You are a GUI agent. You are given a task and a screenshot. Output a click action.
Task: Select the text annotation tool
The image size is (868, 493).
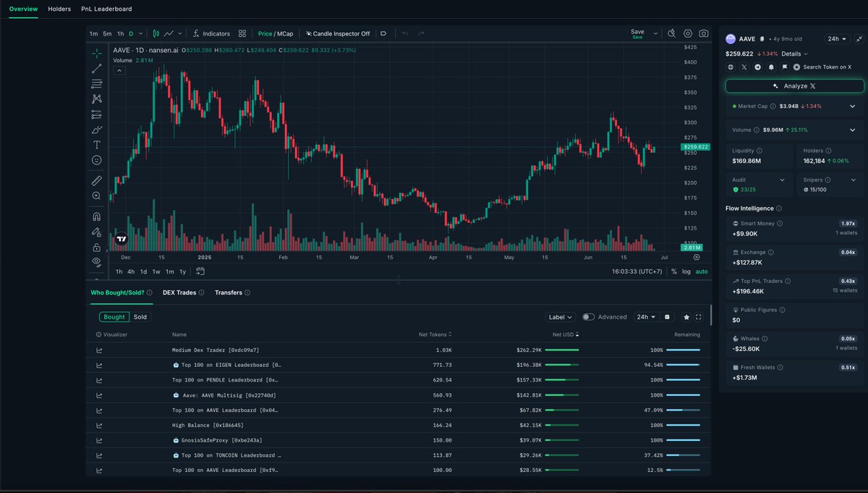(96, 145)
